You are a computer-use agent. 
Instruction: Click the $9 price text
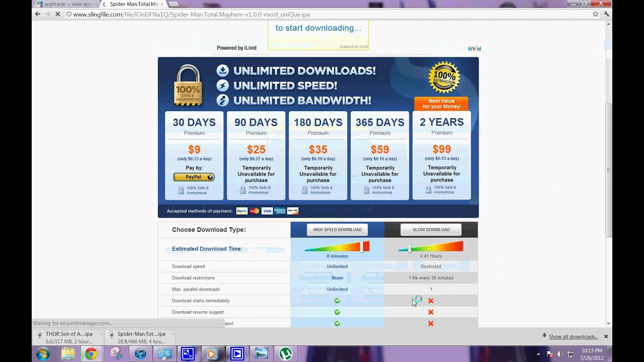194,149
